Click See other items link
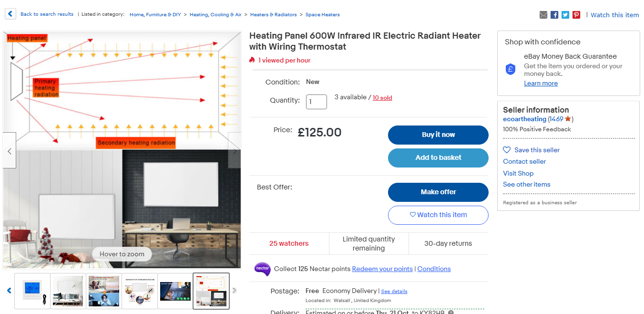 point(526,184)
